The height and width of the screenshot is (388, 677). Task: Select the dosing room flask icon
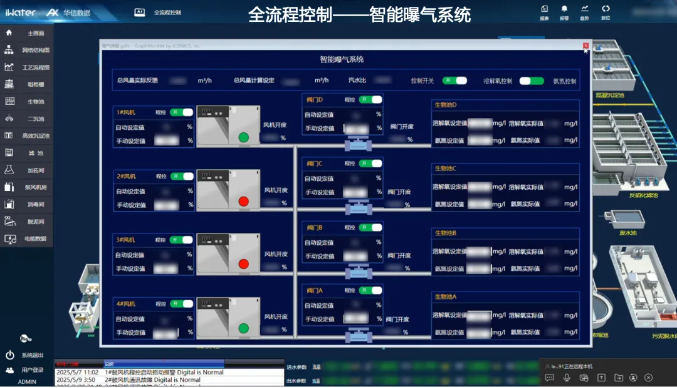[x=9, y=170]
